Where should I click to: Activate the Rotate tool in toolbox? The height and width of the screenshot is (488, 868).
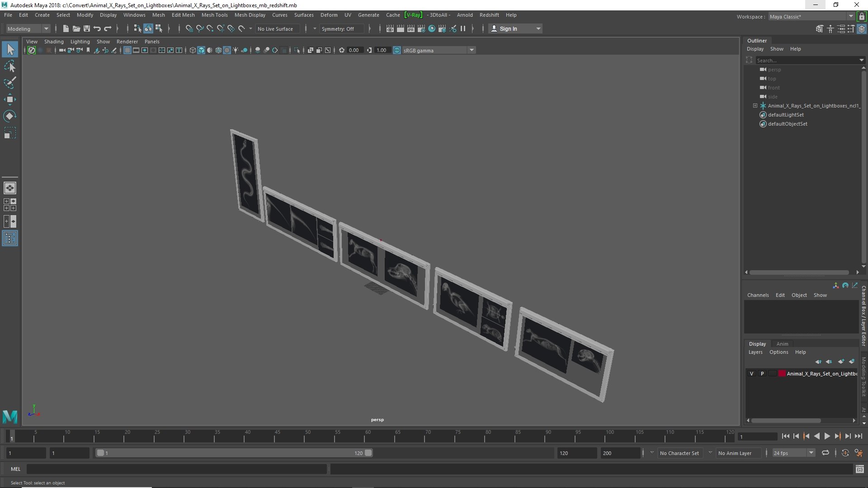[10, 116]
